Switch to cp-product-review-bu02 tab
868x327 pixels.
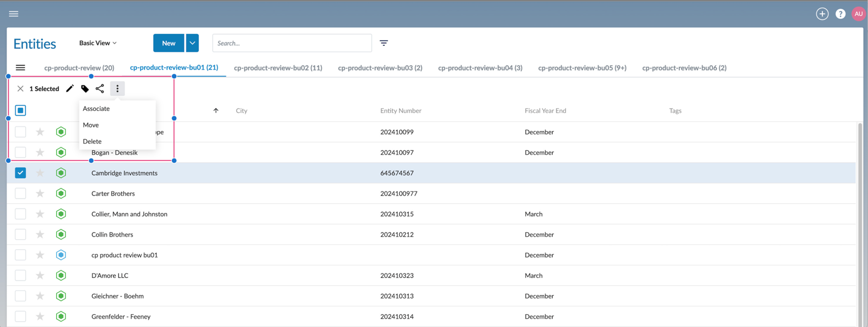tap(278, 68)
